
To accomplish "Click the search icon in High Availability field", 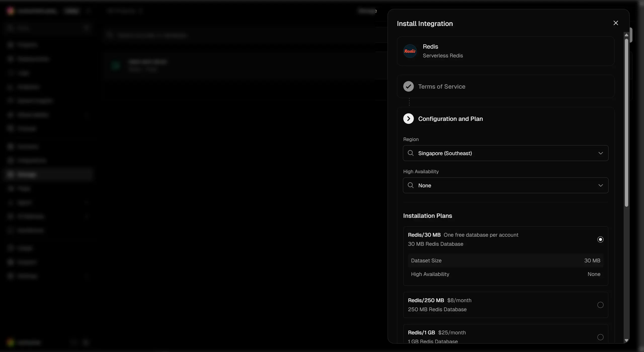I will point(411,185).
